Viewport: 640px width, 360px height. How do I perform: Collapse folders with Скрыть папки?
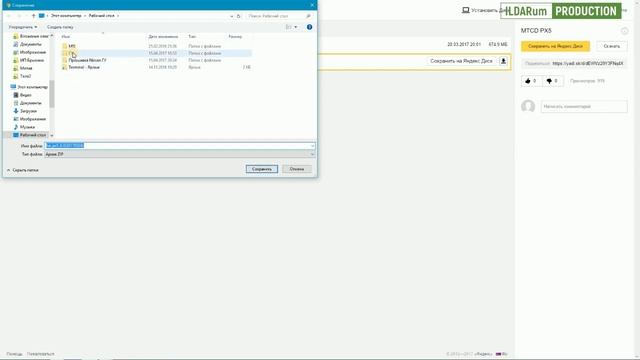tap(23, 170)
